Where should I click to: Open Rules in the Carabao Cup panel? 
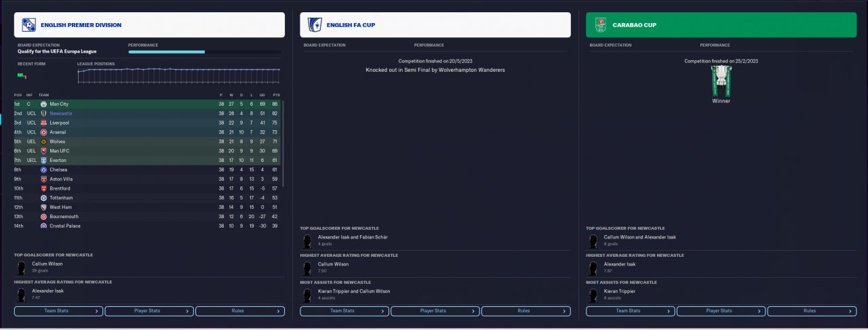[812, 311]
